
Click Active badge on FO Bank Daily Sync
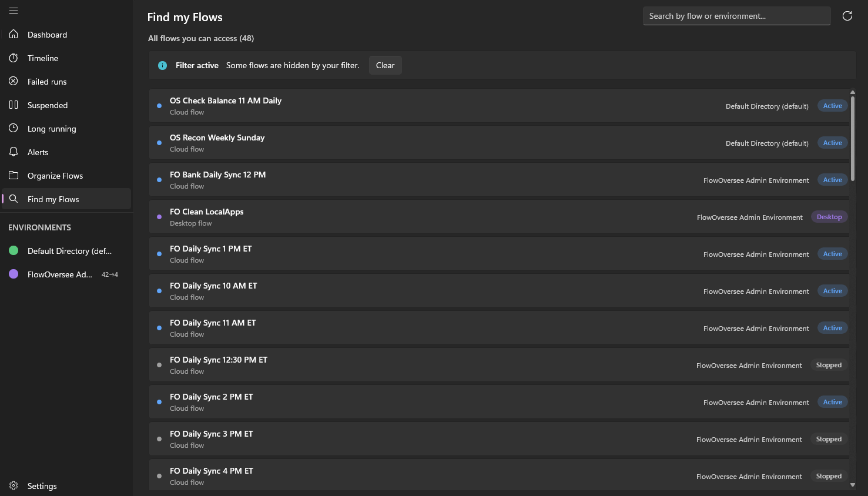pos(832,180)
